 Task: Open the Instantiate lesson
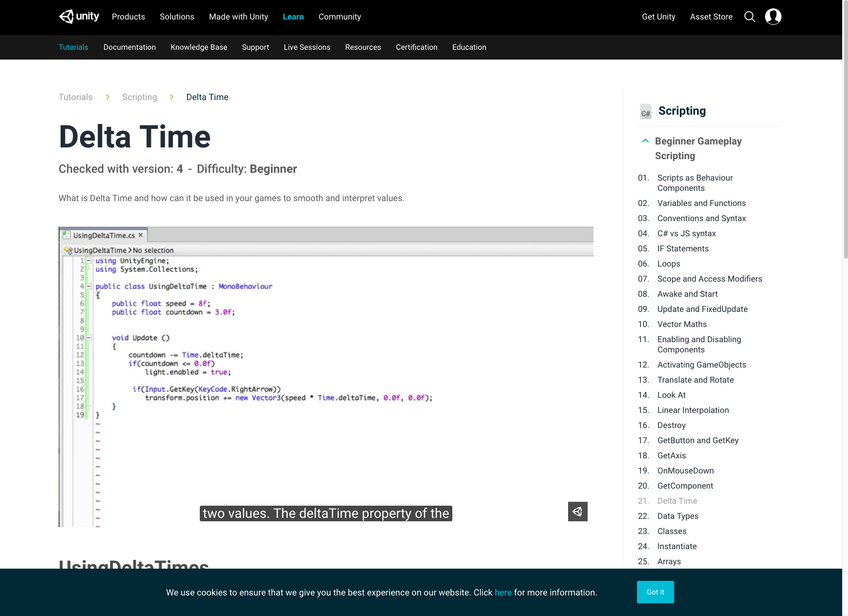(x=677, y=546)
